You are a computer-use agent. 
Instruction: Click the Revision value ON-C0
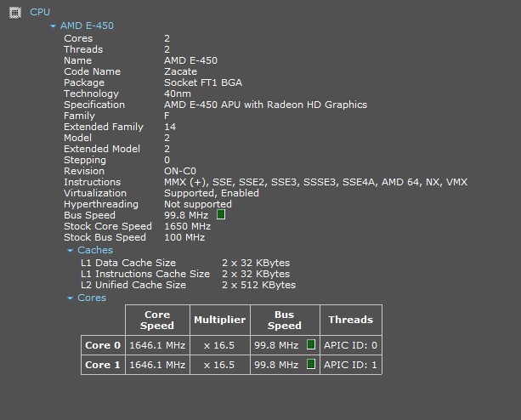[x=180, y=171]
